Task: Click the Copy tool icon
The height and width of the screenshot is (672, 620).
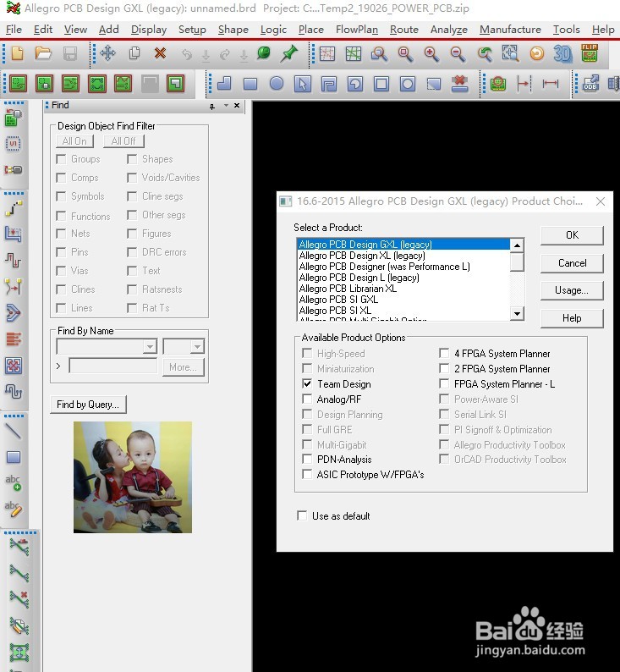Action: [134, 54]
